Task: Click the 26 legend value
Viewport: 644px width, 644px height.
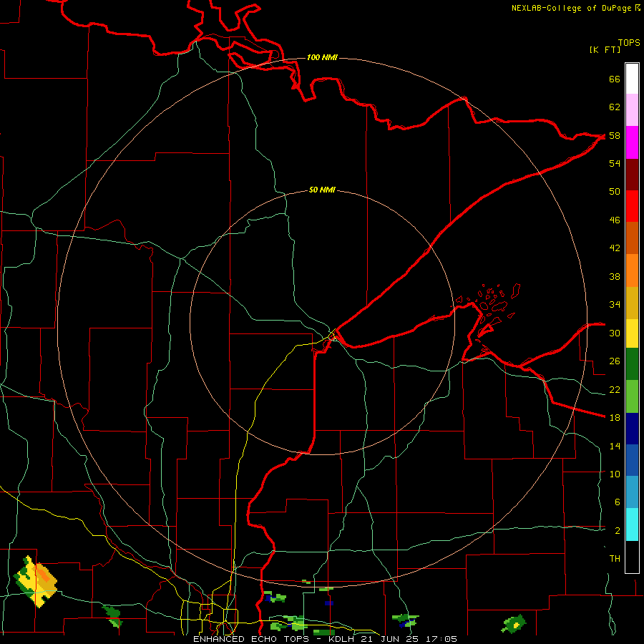Action: click(615, 361)
